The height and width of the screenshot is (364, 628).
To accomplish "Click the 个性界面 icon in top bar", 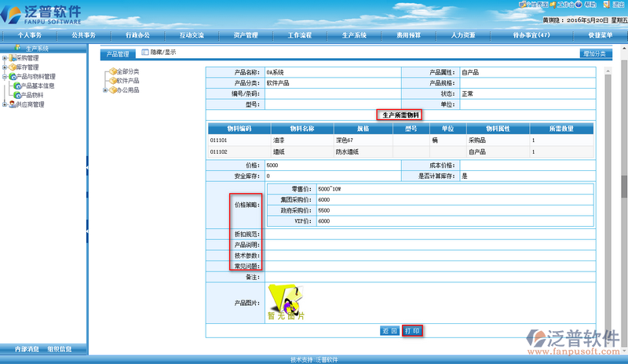I will (522, 5).
